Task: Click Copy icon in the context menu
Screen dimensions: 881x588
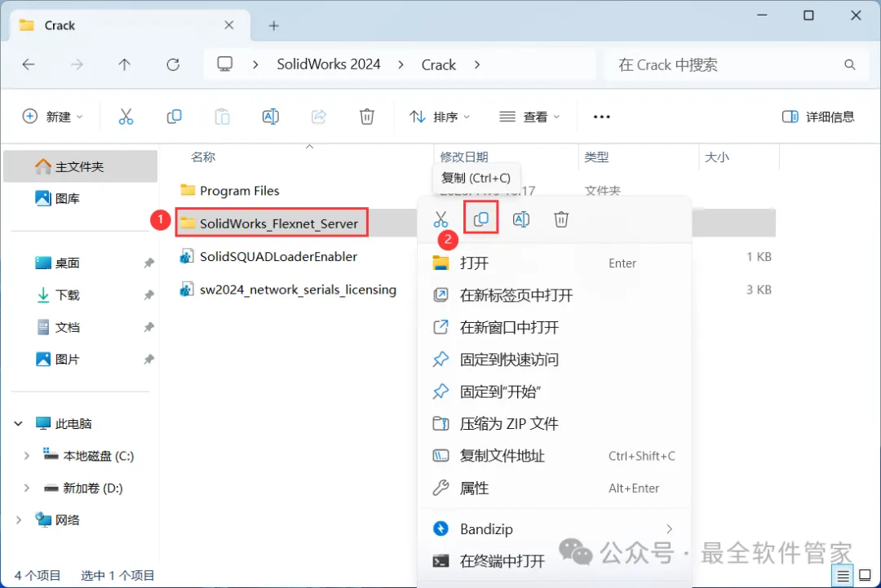Action: pyautogui.click(x=481, y=219)
